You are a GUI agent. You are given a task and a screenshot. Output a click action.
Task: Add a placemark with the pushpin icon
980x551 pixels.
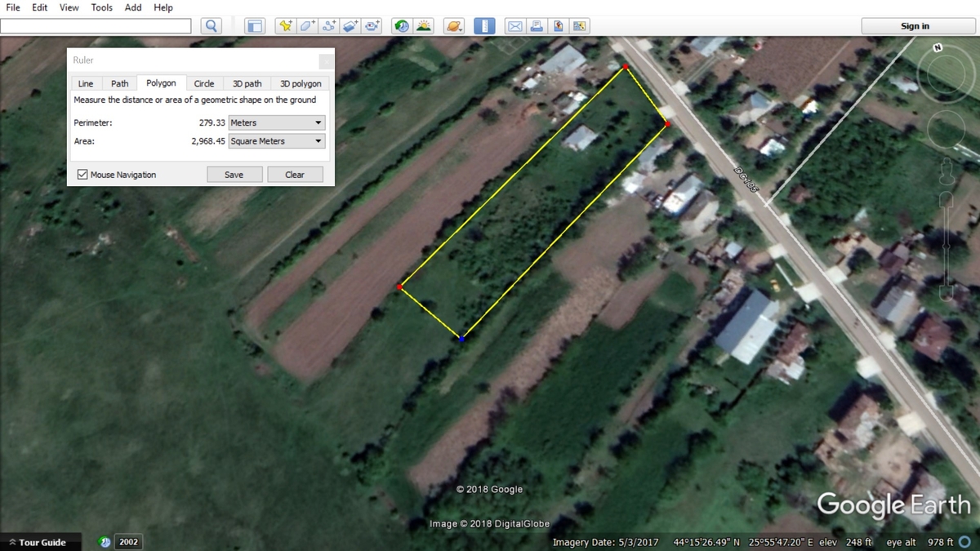pos(285,26)
